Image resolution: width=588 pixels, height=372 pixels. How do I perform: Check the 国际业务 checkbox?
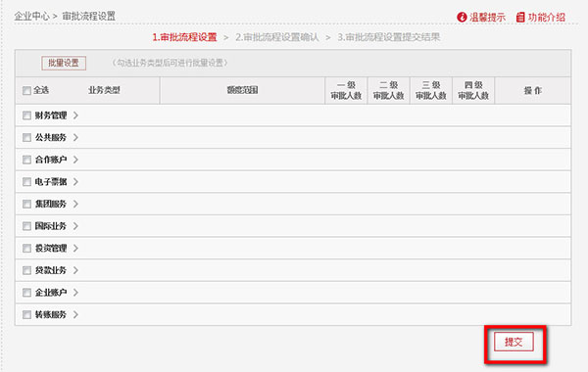click(26, 226)
